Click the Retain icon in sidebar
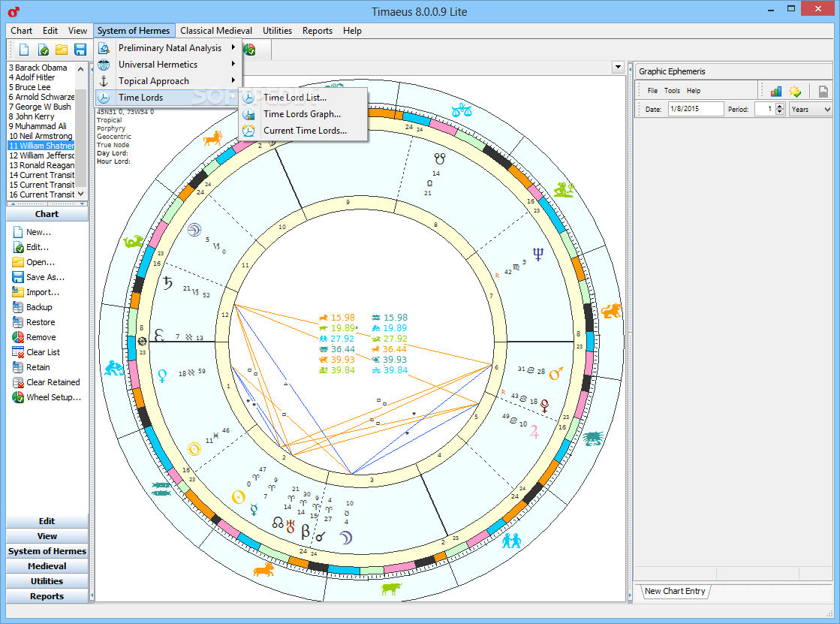This screenshot has height=624, width=840. (x=18, y=367)
